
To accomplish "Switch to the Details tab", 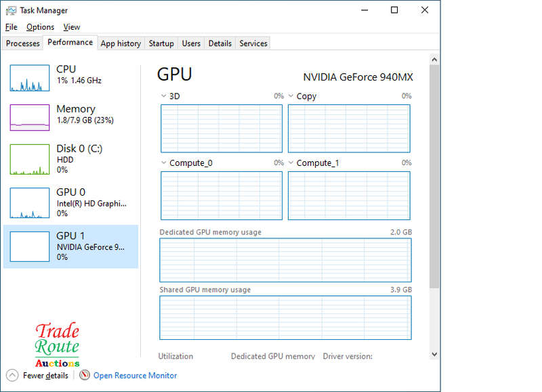I will 220,43.
